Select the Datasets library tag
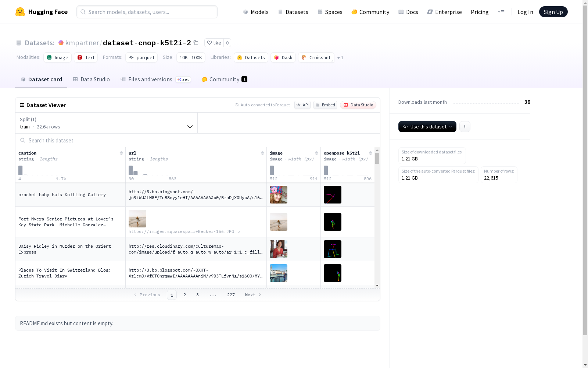This screenshot has height=368, width=588. pyautogui.click(x=251, y=57)
